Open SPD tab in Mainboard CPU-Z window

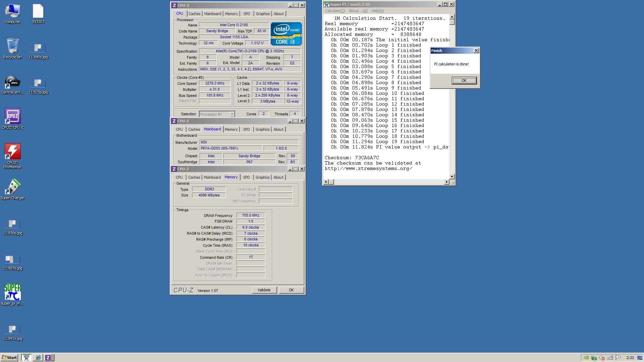point(246,129)
